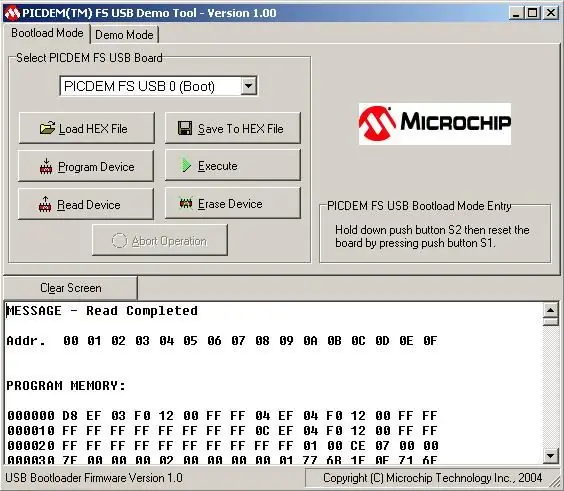Image resolution: width=564 pixels, height=491 pixels.
Task: Click 'Select PICDEM FS USB Board' group label
Action: tap(89, 58)
